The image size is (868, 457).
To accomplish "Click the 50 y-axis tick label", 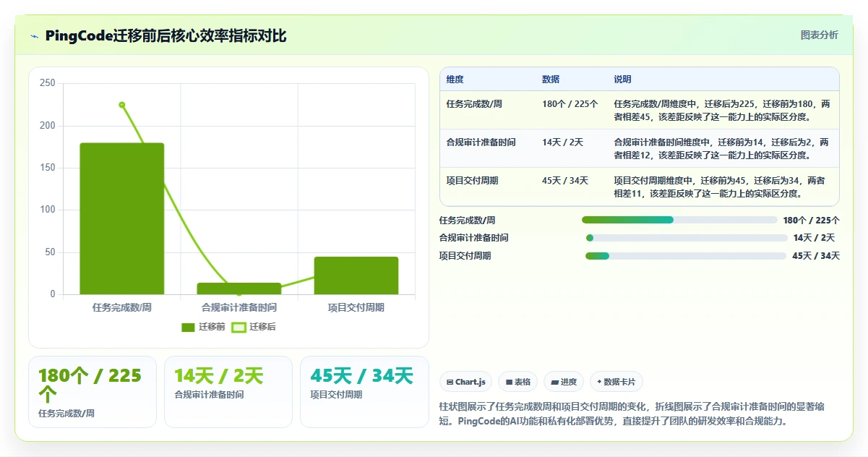I will tap(50, 252).
